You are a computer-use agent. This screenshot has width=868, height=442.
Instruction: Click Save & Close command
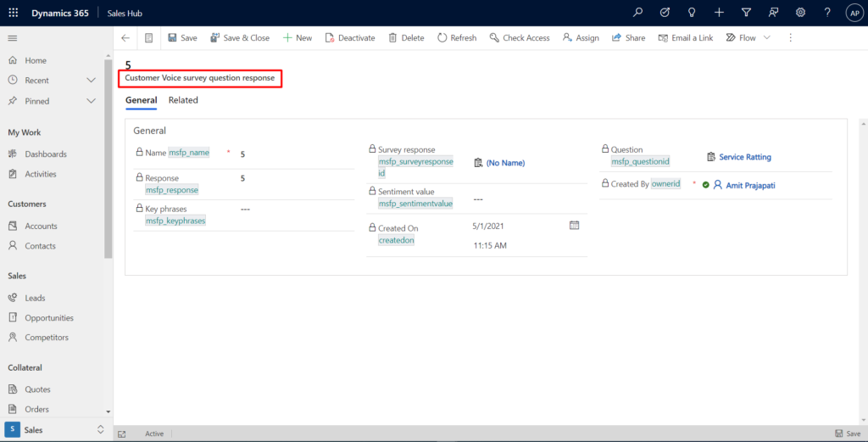click(240, 37)
